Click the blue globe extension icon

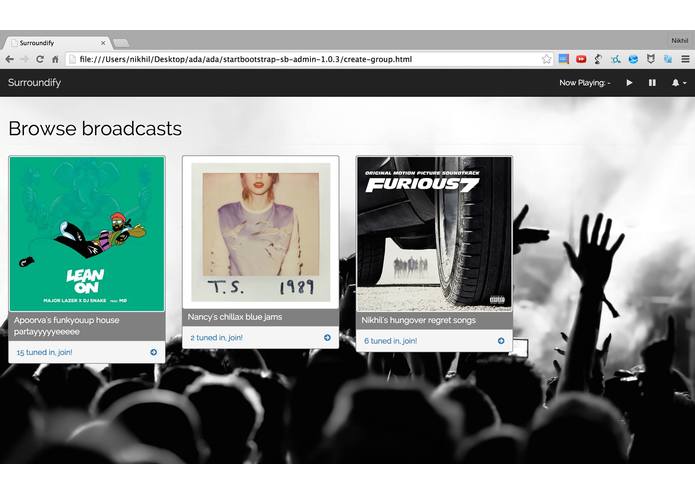pyautogui.click(x=633, y=59)
